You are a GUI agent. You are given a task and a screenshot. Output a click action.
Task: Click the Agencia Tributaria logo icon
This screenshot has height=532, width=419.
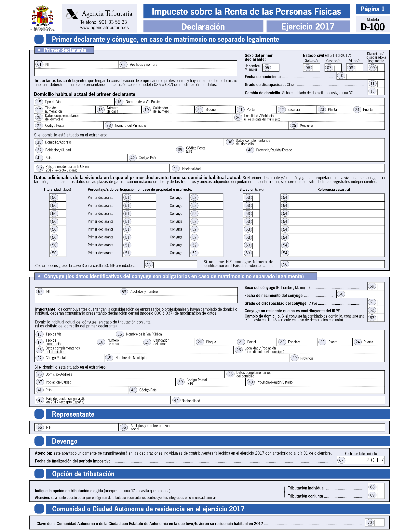pyautogui.click(x=71, y=14)
